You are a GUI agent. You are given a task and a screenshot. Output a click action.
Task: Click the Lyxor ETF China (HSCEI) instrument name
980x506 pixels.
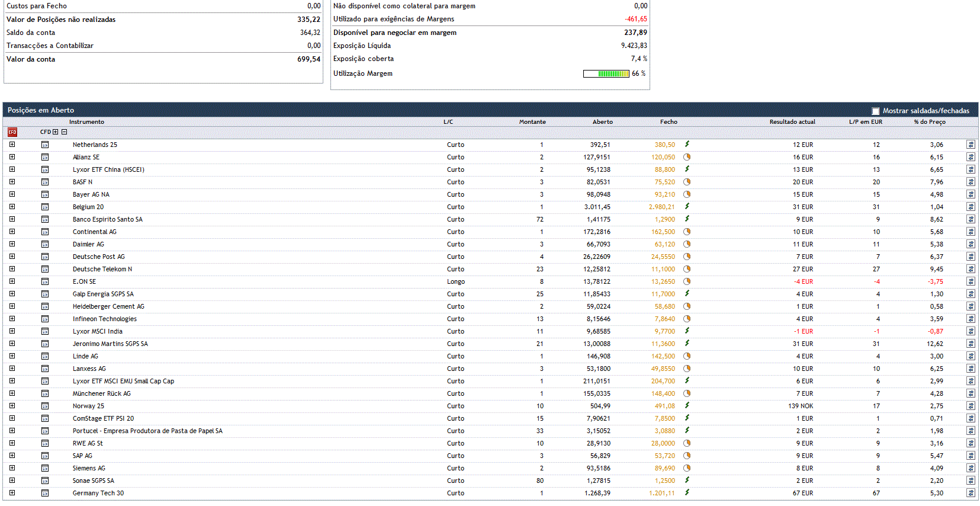(x=108, y=169)
